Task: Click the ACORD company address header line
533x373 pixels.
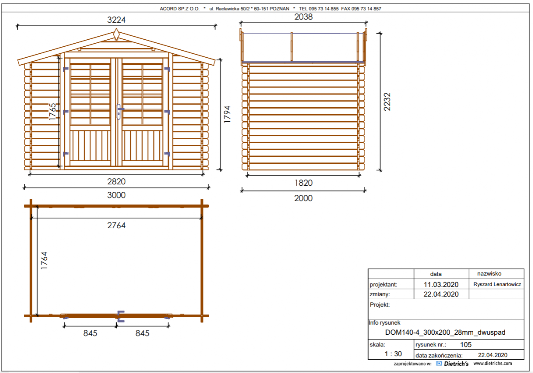Action: click(x=270, y=9)
